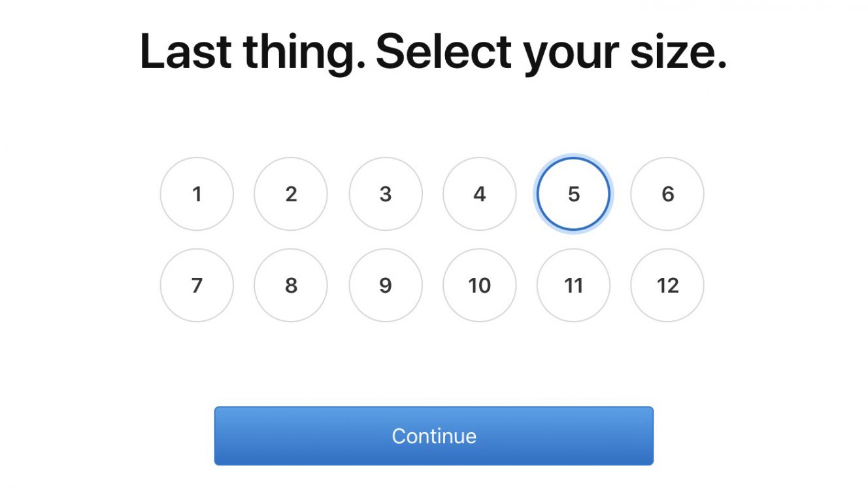Select size 7 circle
This screenshot has width=868, height=489.
pos(197,285)
